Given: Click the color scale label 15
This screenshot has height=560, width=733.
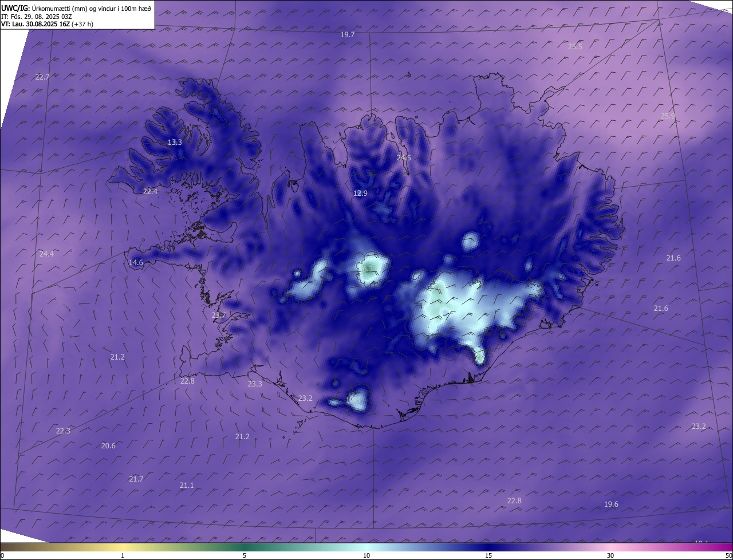Looking at the screenshot, I should [488, 555].
